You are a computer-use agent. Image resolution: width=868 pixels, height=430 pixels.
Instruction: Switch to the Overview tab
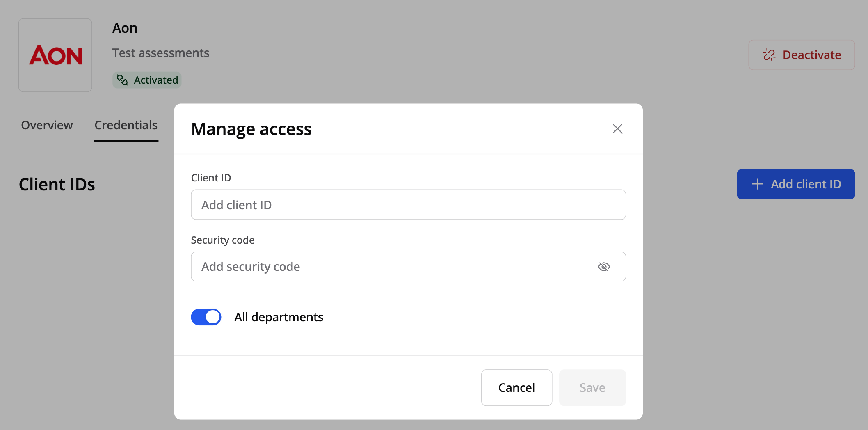pyautogui.click(x=47, y=125)
